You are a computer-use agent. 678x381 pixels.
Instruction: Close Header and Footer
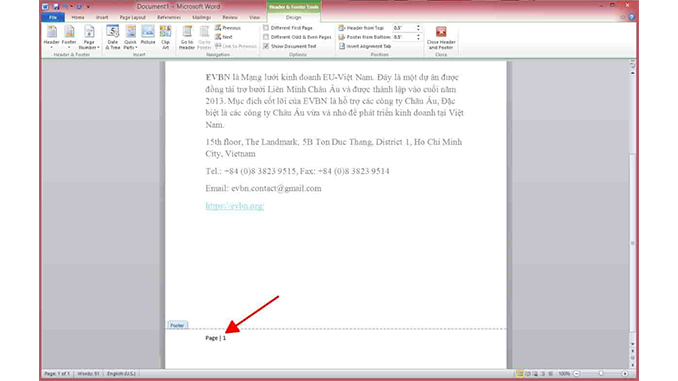pos(441,37)
